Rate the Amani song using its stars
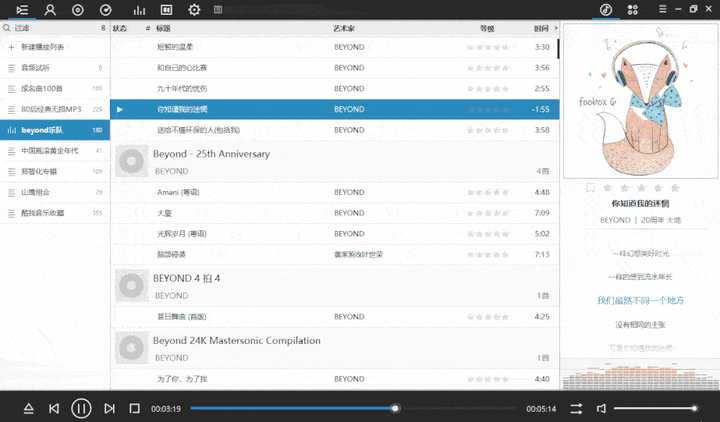The image size is (720, 422). coord(488,192)
